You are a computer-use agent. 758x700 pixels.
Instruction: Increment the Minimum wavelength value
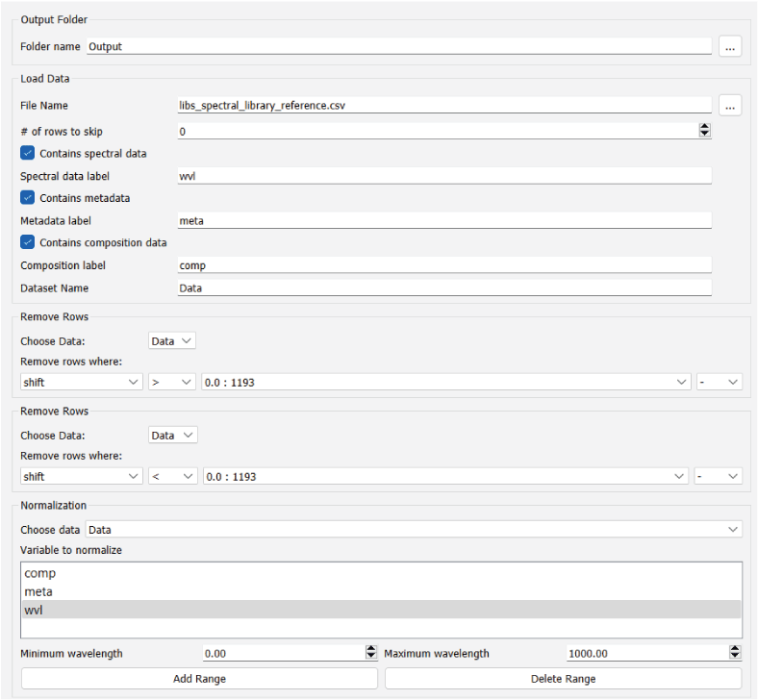click(371, 649)
